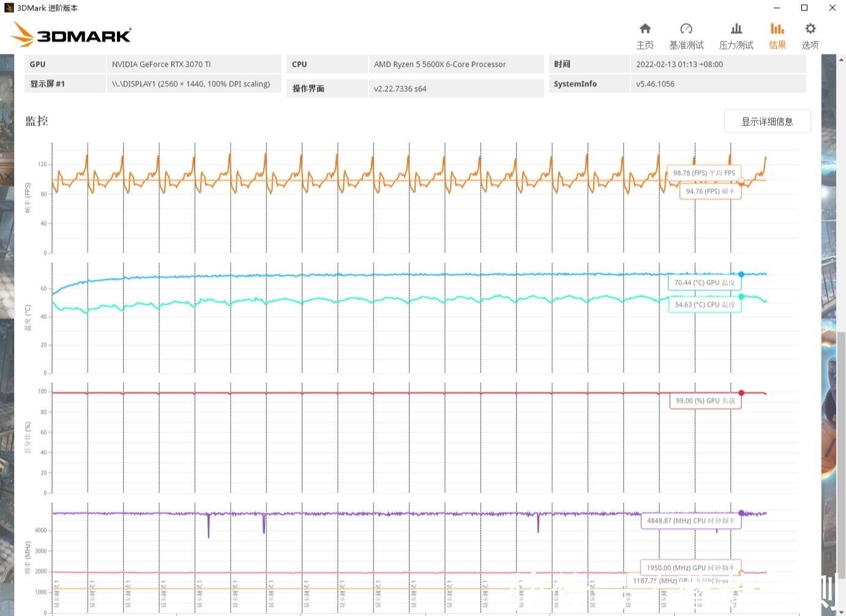Switch to 主页 tab label
846x616 pixels.
[x=645, y=45]
